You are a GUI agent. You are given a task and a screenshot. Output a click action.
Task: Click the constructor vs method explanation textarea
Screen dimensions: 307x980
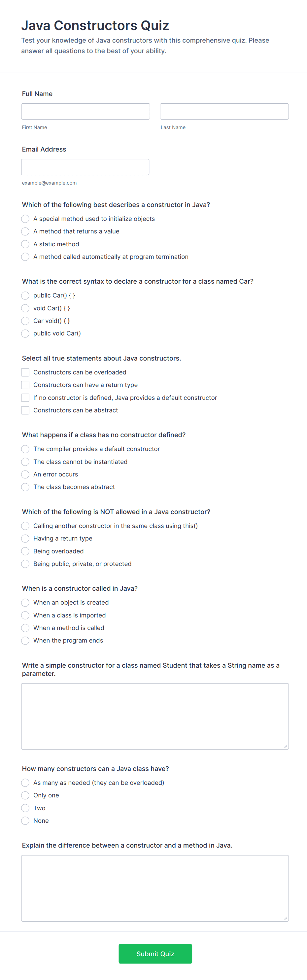155,888
